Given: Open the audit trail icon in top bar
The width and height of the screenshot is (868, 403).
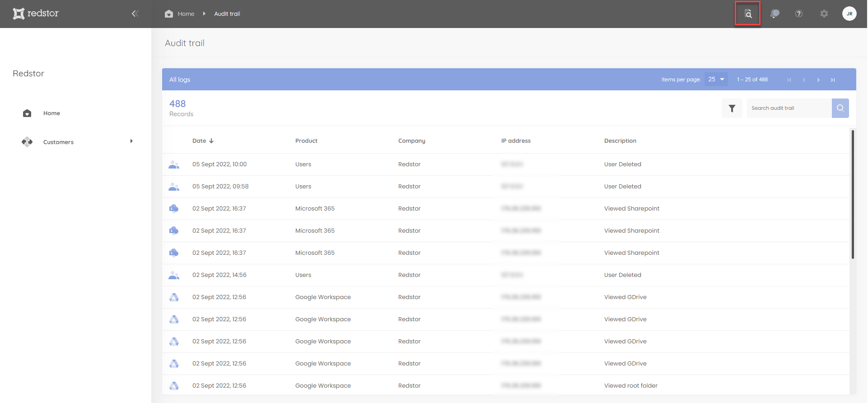Looking at the screenshot, I should point(748,14).
